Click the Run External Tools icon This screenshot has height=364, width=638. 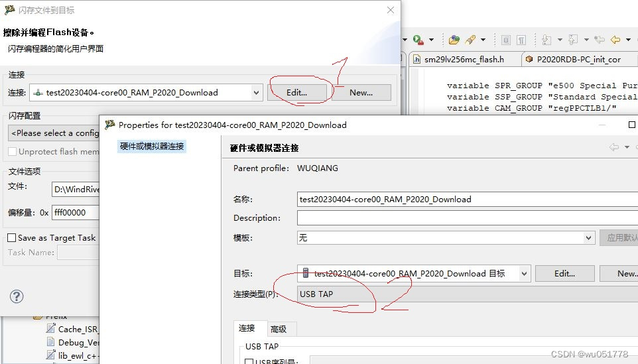[x=418, y=40]
